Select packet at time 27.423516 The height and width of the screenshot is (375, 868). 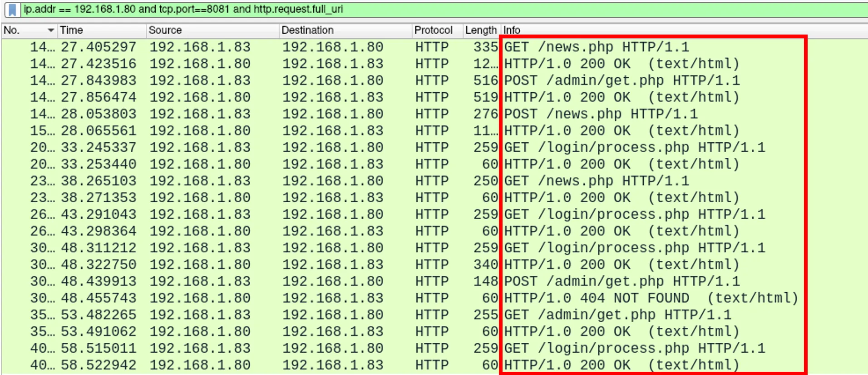(x=434, y=64)
